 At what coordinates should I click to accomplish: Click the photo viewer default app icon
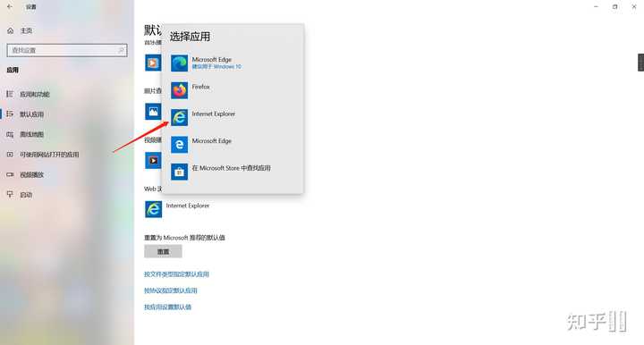(x=153, y=111)
